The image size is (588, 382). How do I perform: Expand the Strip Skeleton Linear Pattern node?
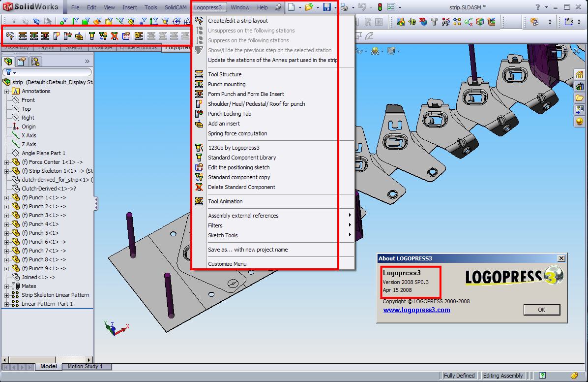point(6,295)
